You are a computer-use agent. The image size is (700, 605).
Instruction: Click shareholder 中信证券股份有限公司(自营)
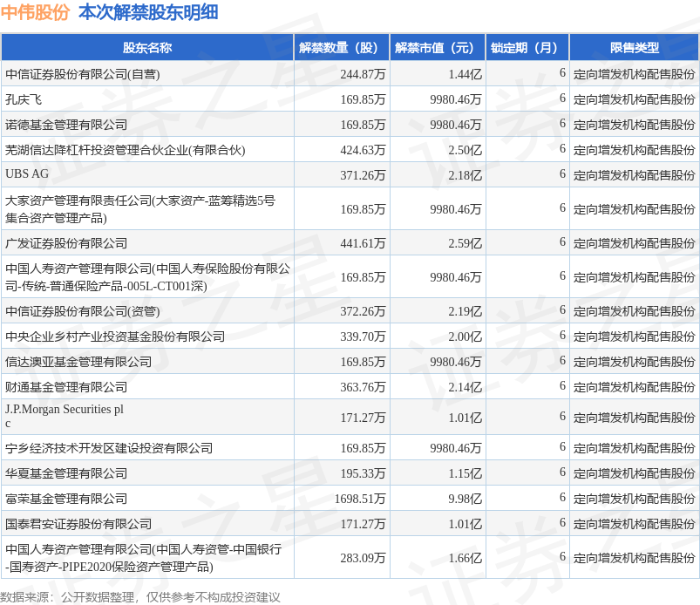click(83, 74)
